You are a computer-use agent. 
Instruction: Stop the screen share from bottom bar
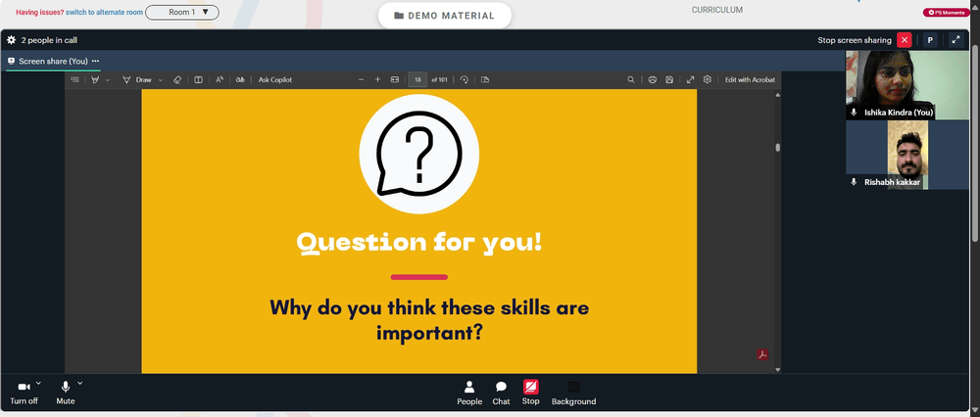pos(530,394)
